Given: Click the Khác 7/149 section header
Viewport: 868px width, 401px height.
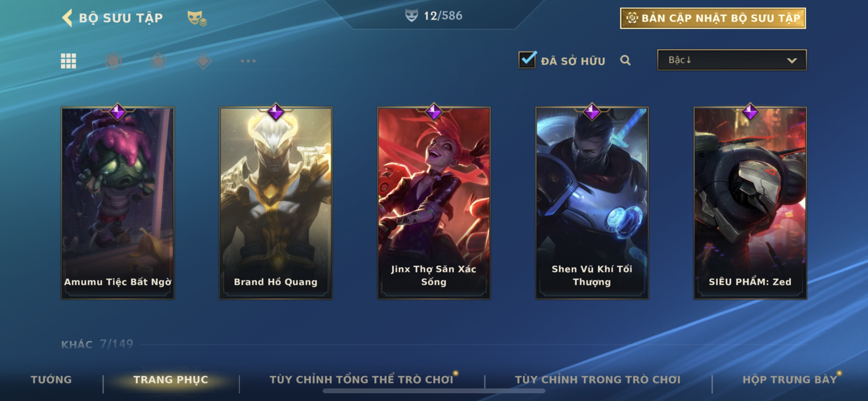Looking at the screenshot, I should (97, 344).
